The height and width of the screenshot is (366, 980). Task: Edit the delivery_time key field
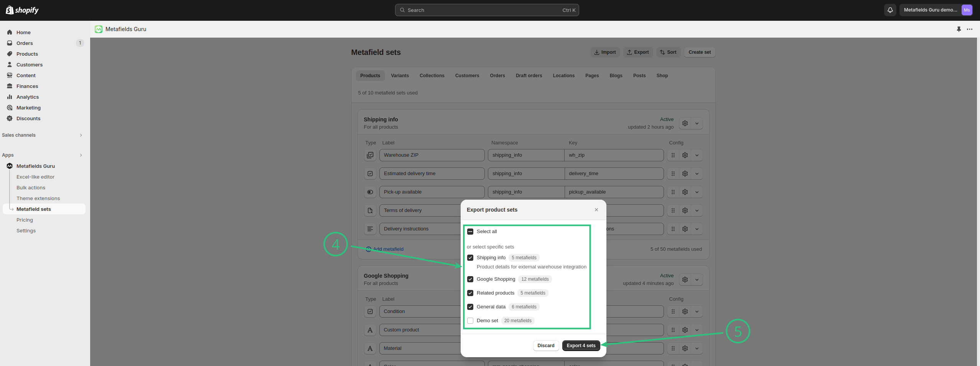pos(614,174)
